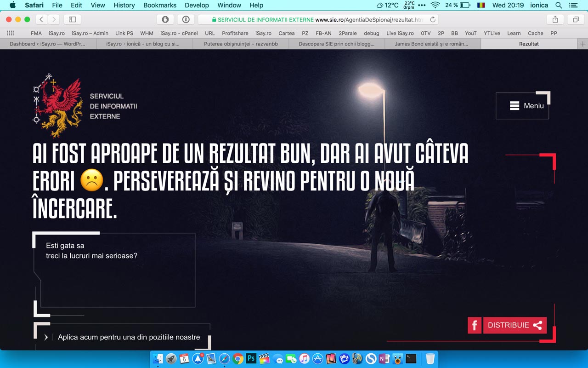Screen dimensions: 588x368
Task: Open OneNote from the Dock
Action: tap(384, 359)
